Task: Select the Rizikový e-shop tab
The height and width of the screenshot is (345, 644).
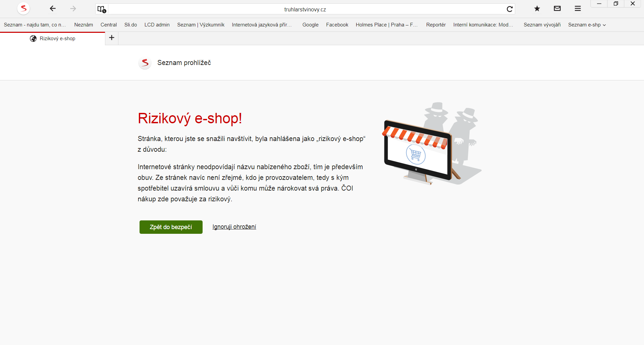Action: pyautogui.click(x=53, y=39)
